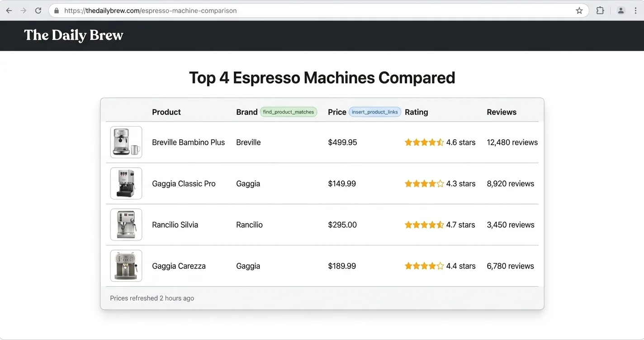Click the Reviews column header
Viewport: 644px width, 340px height.
(502, 112)
